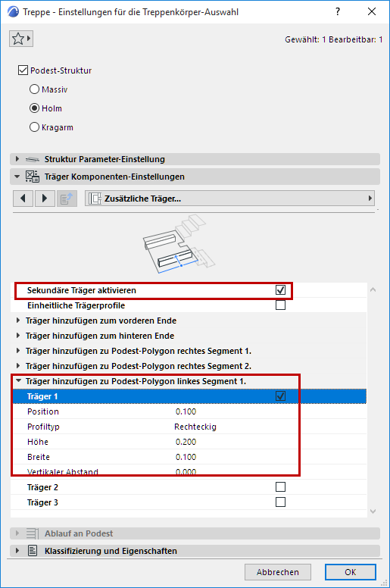Edit the Breite value 0.100
The image size is (390, 588).
pos(186,457)
